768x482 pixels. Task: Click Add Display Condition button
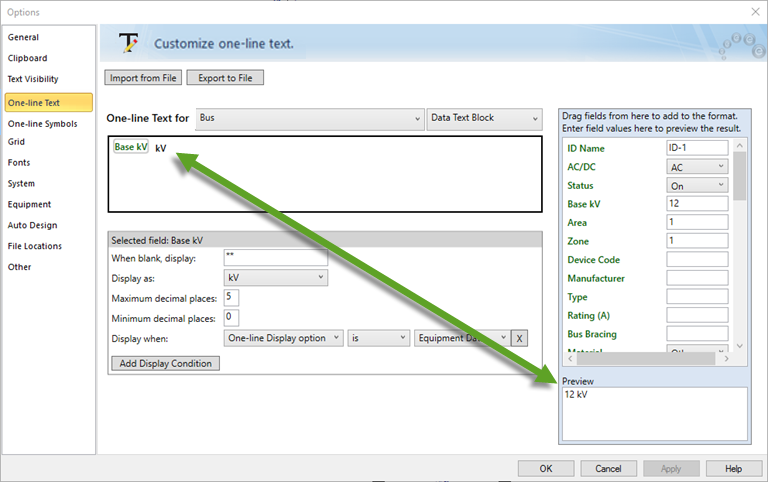point(165,363)
